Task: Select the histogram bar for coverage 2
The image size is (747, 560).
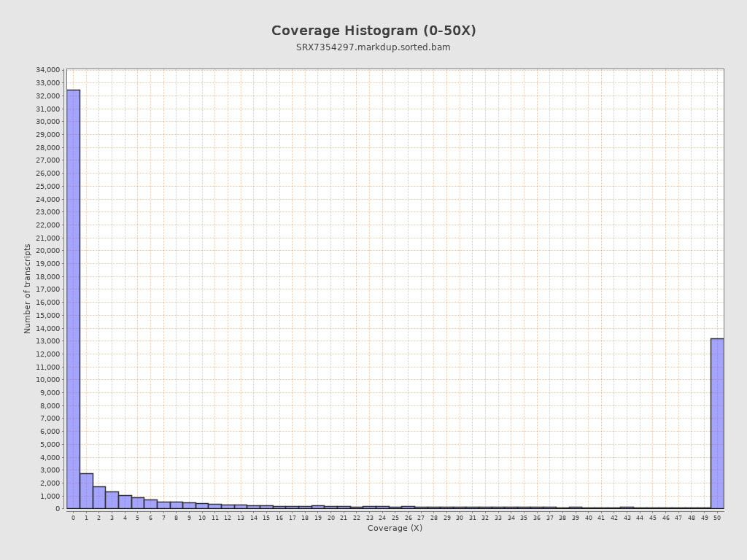Action: point(99,497)
